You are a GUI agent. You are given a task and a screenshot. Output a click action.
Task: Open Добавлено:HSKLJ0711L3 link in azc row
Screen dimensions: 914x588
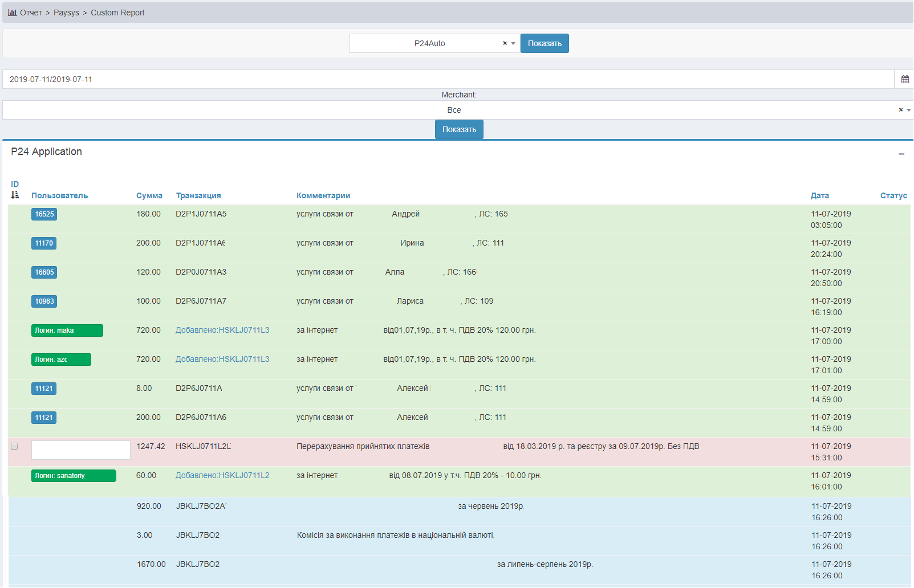222,359
